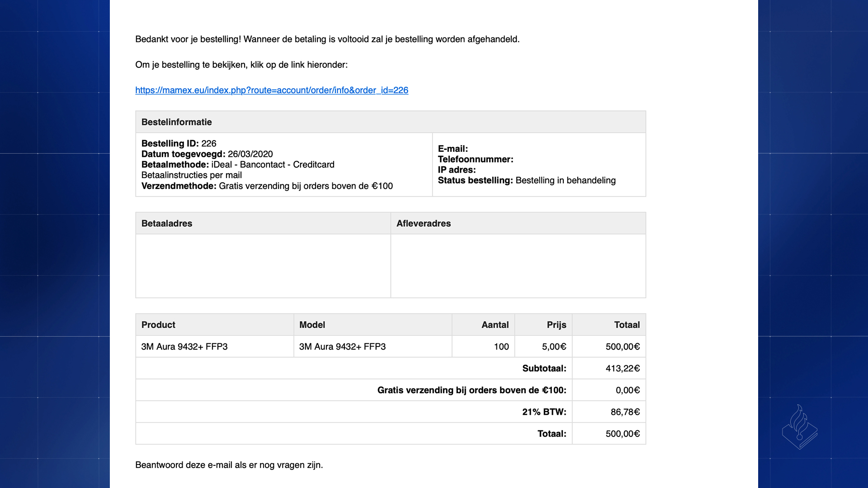Click the quantity value 100
Viewport: 868px width, 488px height.
[501, 347]
